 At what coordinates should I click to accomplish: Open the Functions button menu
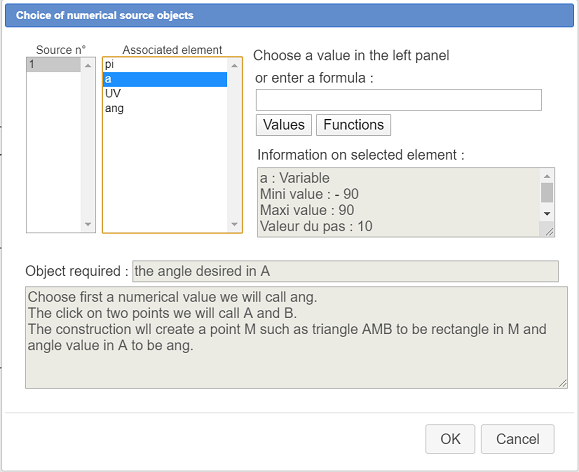(x=353, y=125)
